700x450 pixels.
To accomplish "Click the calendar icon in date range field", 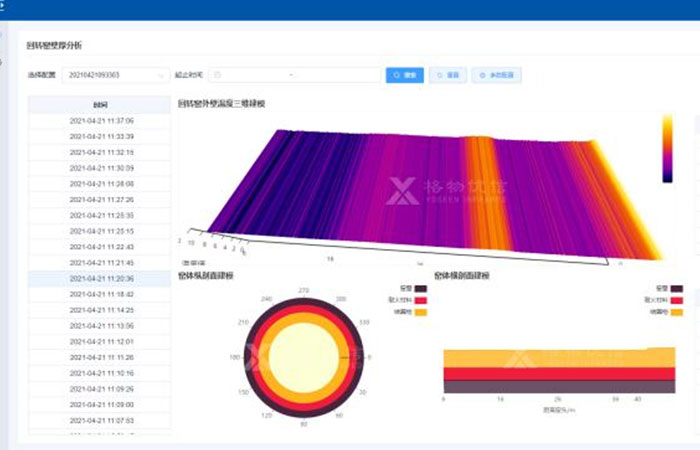I will point(217,75).
